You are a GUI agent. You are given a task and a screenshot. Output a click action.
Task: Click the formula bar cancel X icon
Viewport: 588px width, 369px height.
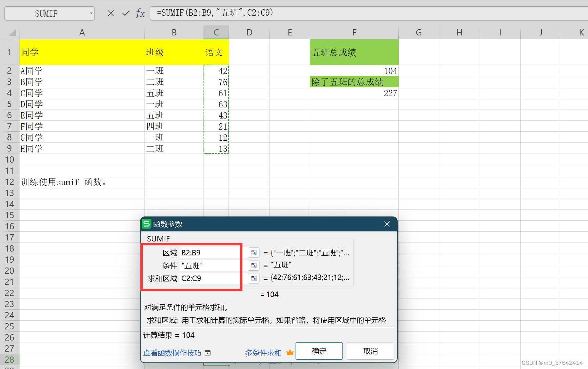[110, 13]
